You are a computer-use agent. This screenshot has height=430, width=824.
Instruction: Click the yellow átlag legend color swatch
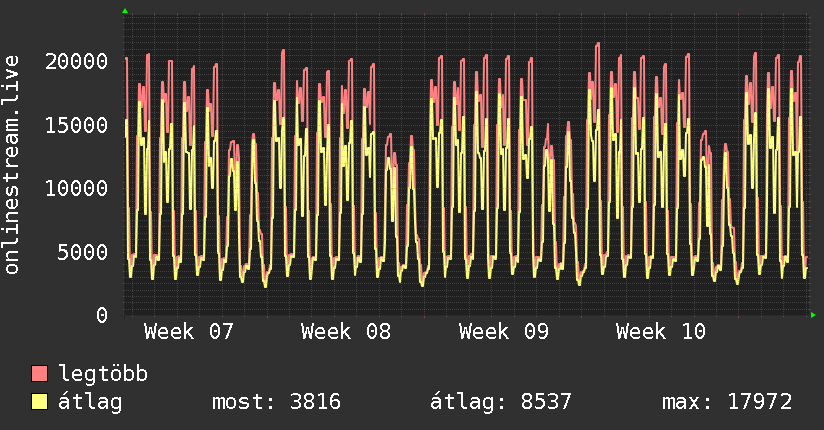coord(40,402)
